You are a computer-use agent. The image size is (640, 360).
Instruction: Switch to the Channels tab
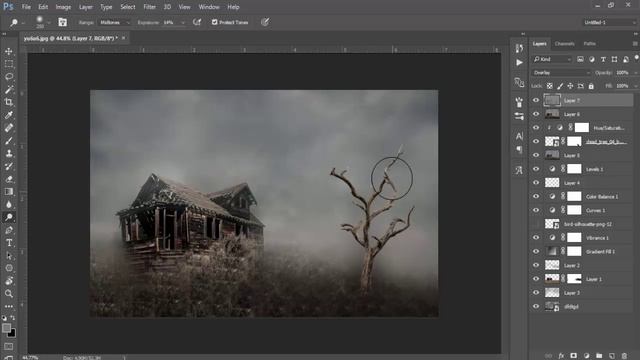(564, 44)
